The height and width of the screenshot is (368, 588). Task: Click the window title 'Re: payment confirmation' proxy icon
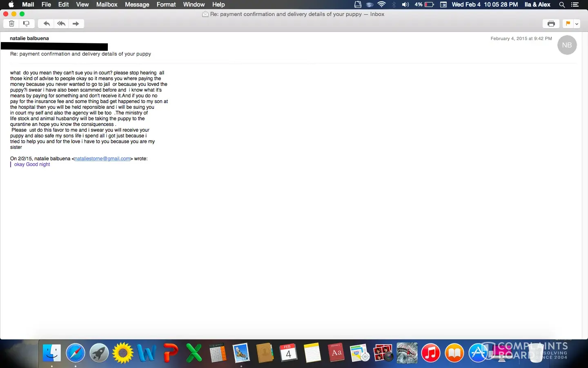205,14
